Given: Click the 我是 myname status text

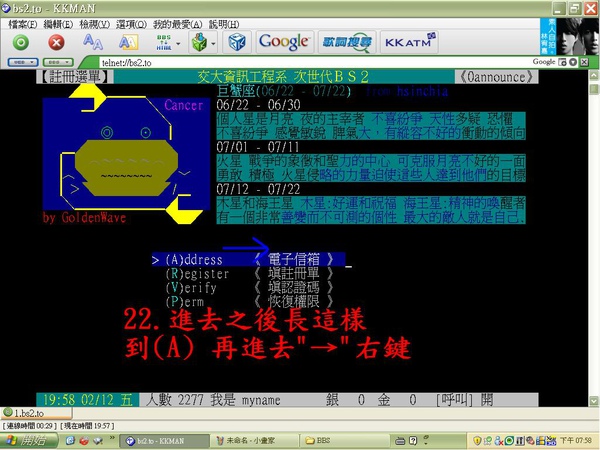Looking at the screenshot, I should click(x=245, y=400).
